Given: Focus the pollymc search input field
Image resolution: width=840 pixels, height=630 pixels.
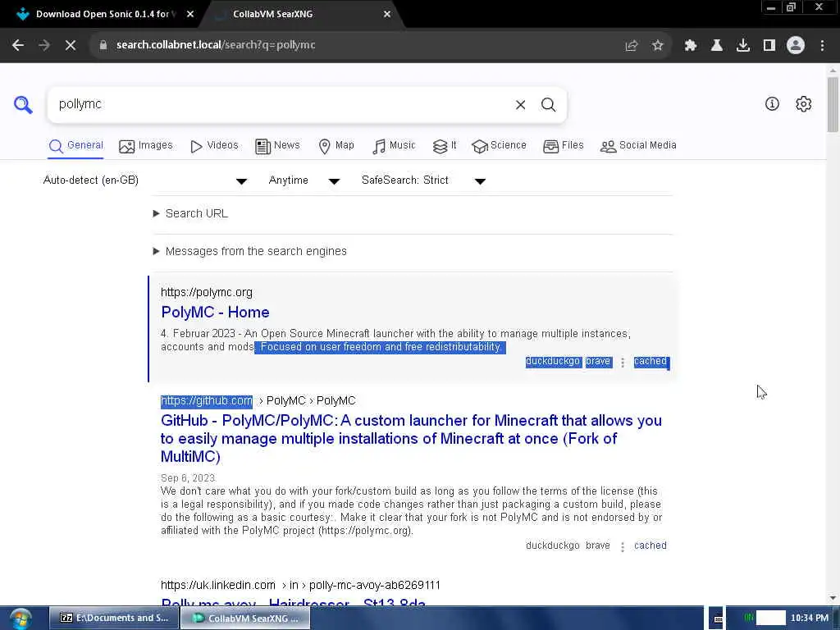Looking at the screenshot, I should [279, 104].
